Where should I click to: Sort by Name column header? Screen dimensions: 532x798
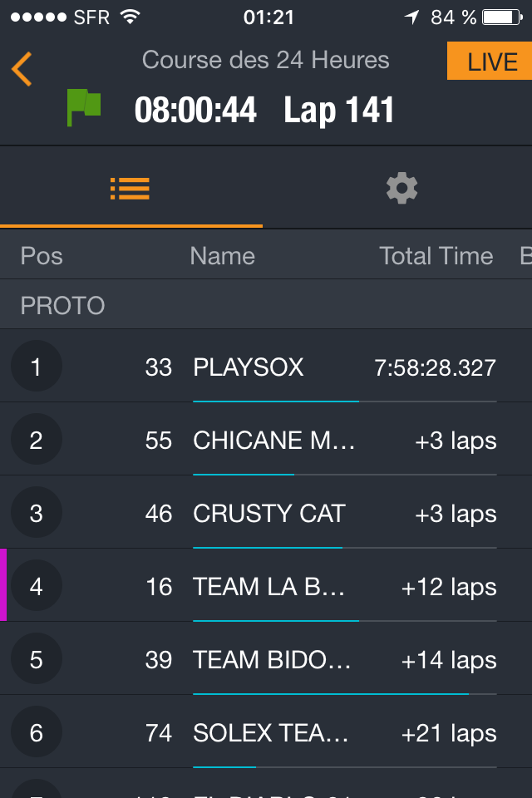click(x=222, y=256)
